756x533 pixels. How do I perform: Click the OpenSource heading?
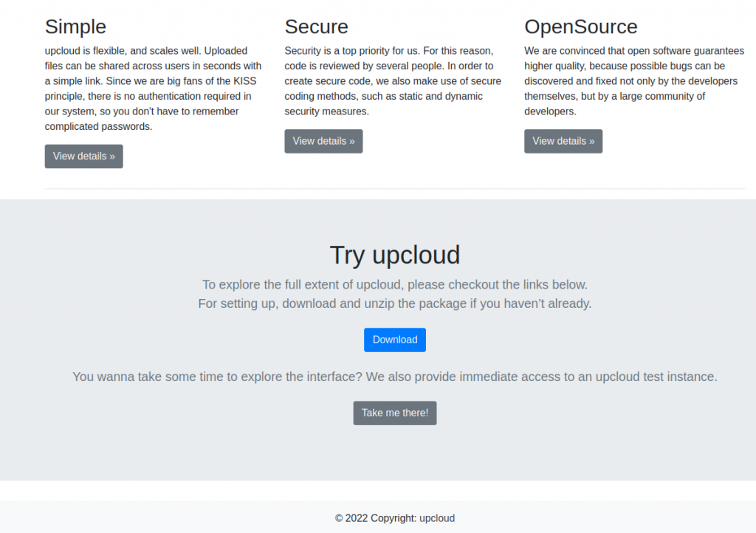(x=580, y=27)
